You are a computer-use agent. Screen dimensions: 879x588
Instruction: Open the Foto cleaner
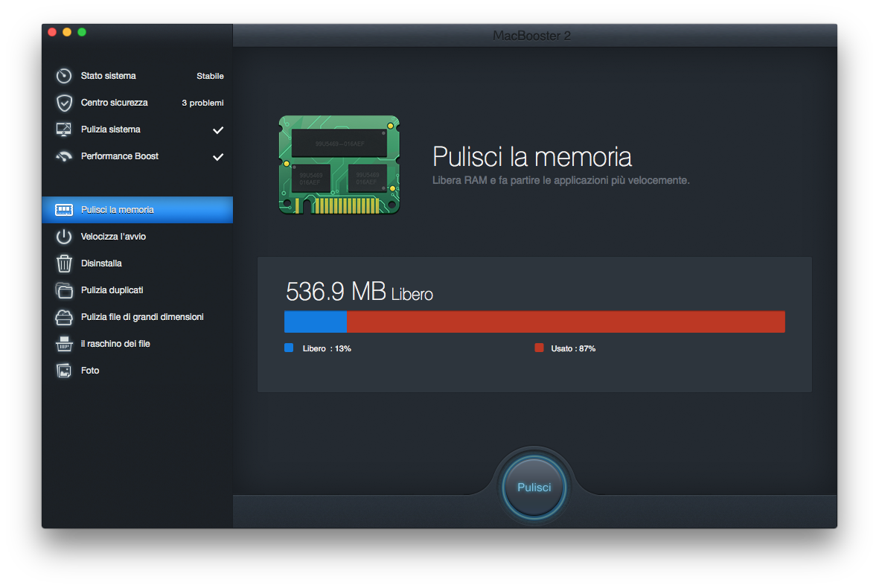pyautogui.click(x=138, y=371)
